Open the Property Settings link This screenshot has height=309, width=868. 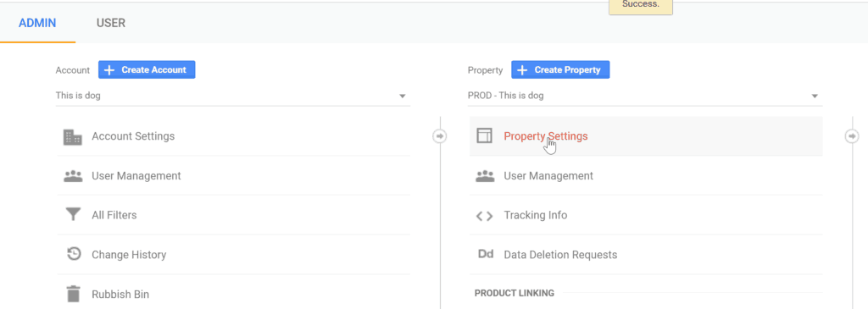tap(545, 136)
